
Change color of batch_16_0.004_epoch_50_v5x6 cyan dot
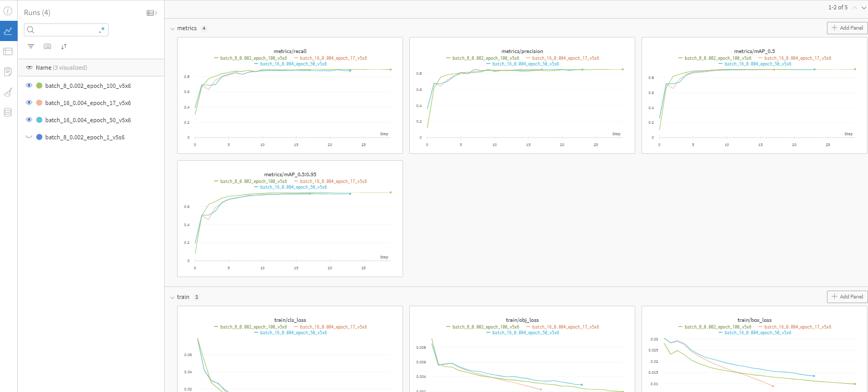39,120
